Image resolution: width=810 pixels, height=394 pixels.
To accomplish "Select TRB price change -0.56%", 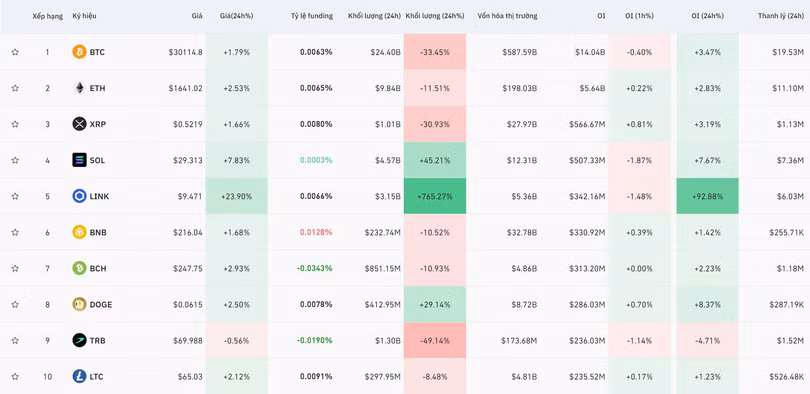I will pos(237,340).
